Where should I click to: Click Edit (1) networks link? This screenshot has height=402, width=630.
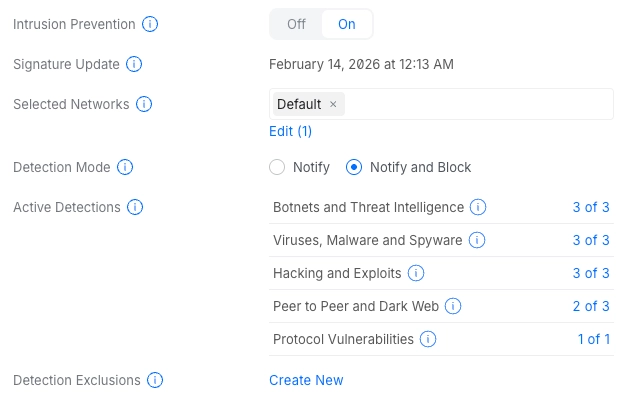[291, 131]
